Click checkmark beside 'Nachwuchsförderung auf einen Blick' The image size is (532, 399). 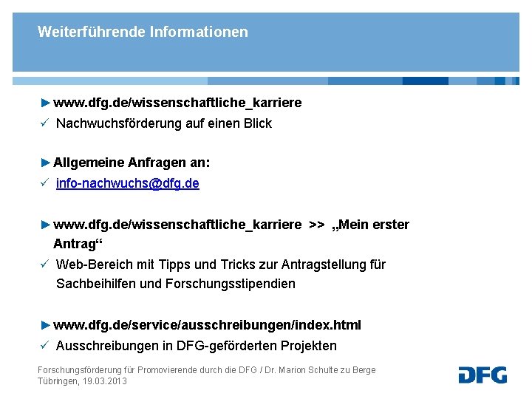tap(44, 123)
